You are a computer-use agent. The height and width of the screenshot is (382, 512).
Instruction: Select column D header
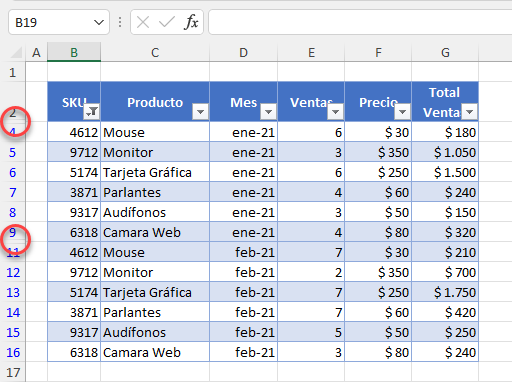tap(244, 52)
